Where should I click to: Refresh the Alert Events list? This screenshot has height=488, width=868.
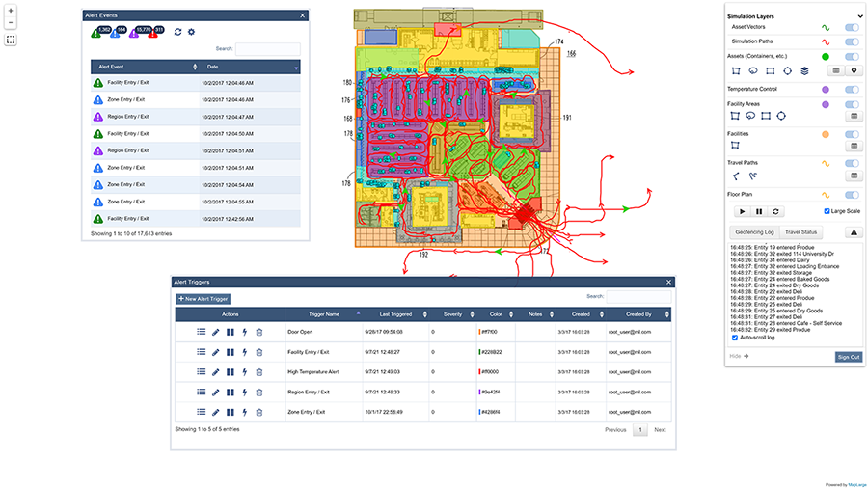tap(177, 32)
